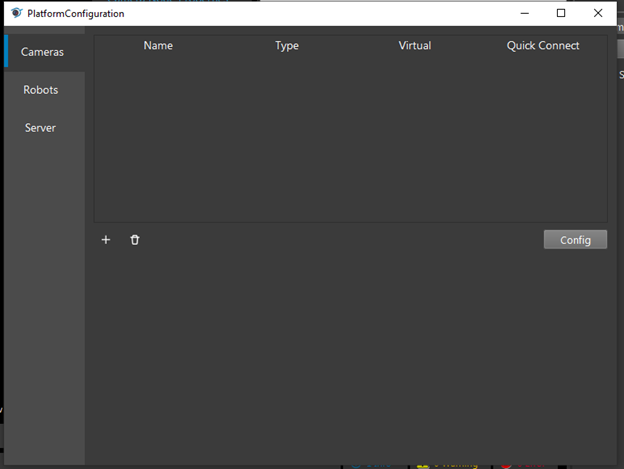
Task: Minimize the PlatformConfiguration window
Action: point(525,13)
